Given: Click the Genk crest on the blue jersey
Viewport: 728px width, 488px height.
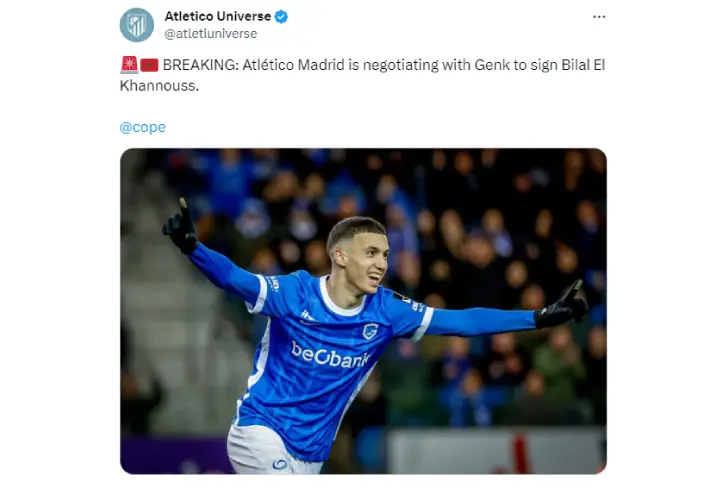Looking at the screenshot, I should click(x=370, y=332).
